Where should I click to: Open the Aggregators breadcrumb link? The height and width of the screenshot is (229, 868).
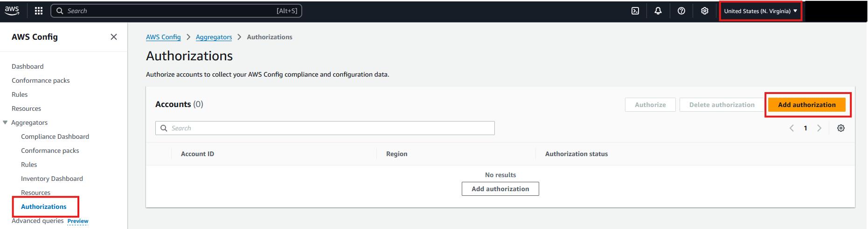click(214, 37)
